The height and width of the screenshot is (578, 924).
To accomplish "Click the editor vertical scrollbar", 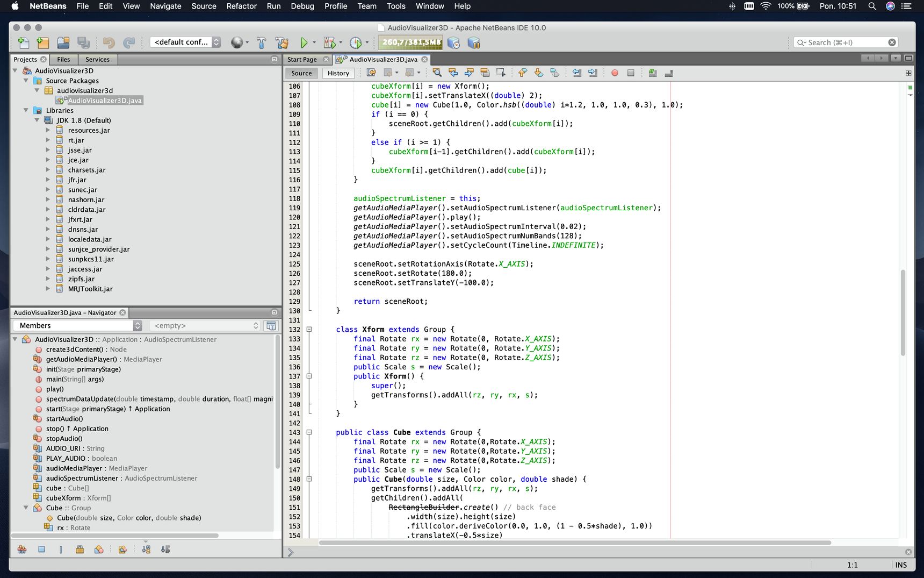I will click(903, 312).
